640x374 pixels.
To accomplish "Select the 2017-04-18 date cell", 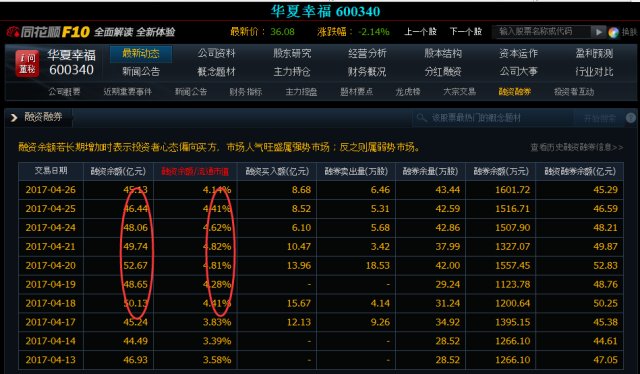I will [x=51, y=303].
